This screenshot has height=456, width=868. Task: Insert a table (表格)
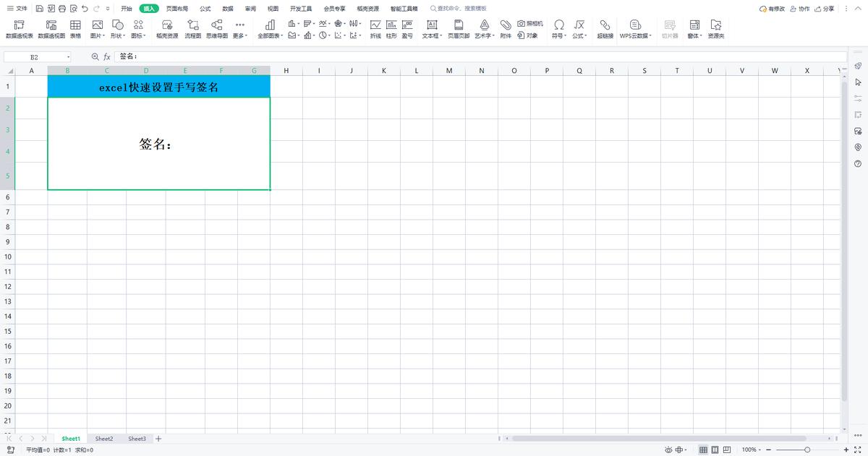tap(75, 29)
